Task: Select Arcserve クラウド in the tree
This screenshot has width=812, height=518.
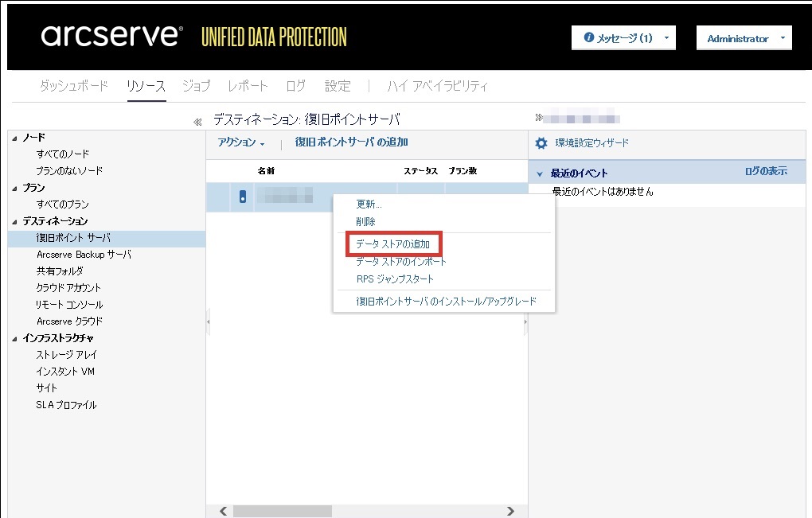Action: coord(69,321)
